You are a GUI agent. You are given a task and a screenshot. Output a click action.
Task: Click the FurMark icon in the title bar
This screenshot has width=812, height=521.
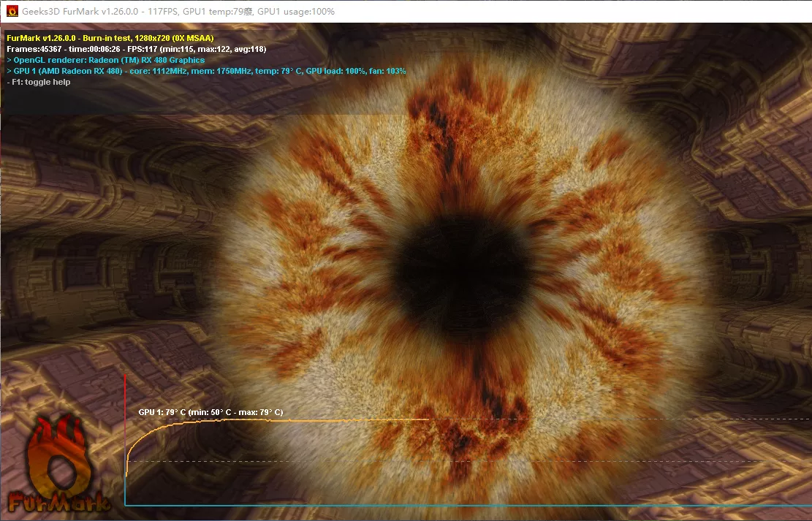tap(12, 12)
